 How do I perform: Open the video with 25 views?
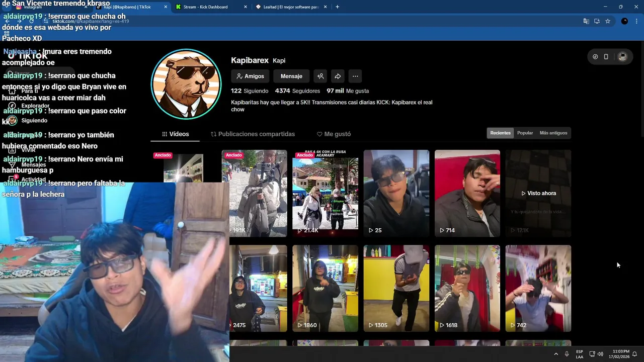[396, 193]
